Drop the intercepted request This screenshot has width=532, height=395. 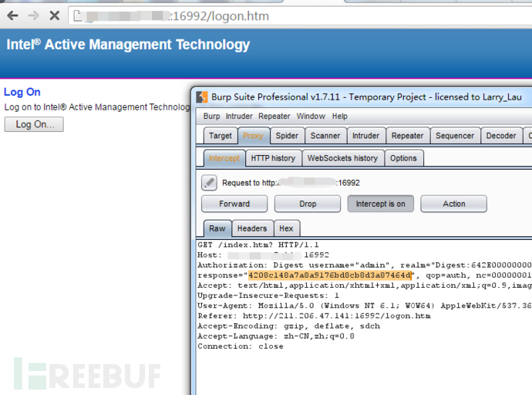308,204
